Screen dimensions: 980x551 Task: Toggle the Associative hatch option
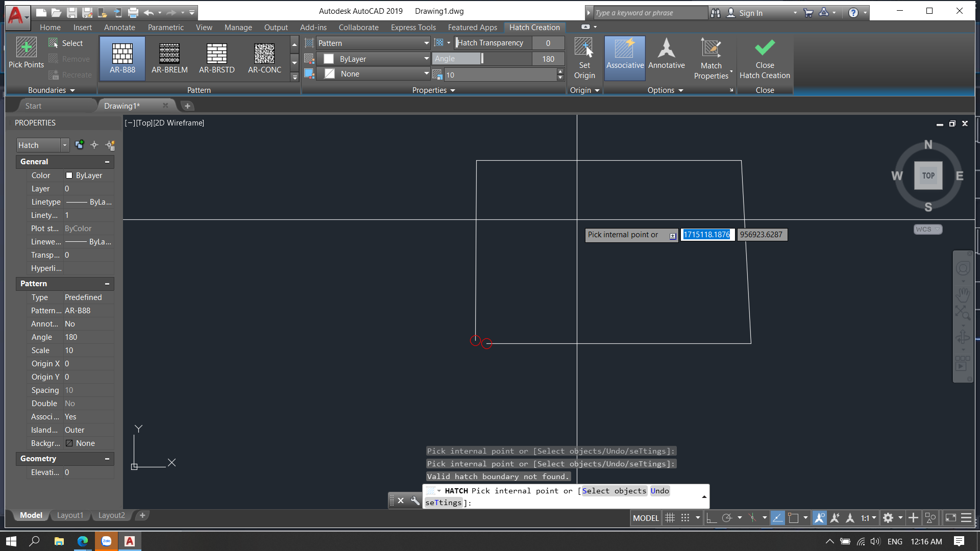click(x=625, y=58)
